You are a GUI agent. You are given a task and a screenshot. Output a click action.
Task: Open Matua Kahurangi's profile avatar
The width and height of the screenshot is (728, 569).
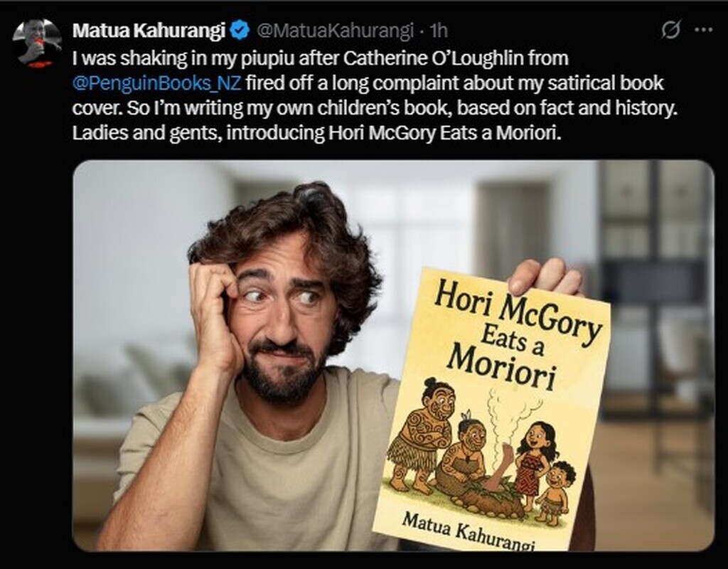point(37,43)
